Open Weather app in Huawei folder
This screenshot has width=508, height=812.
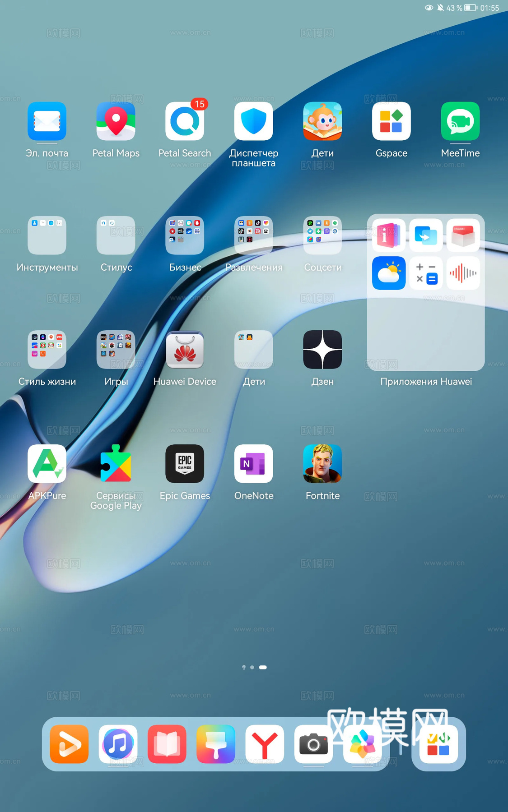click(389, 273)
